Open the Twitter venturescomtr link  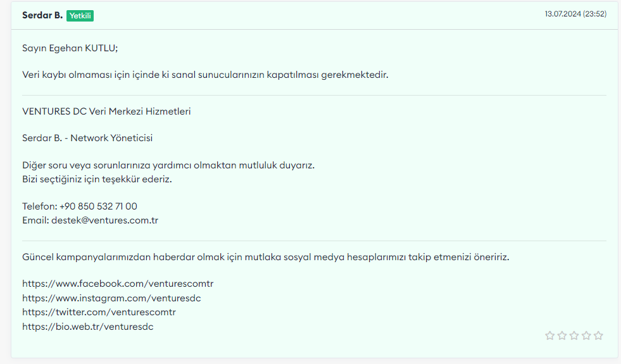click(99, 312)
